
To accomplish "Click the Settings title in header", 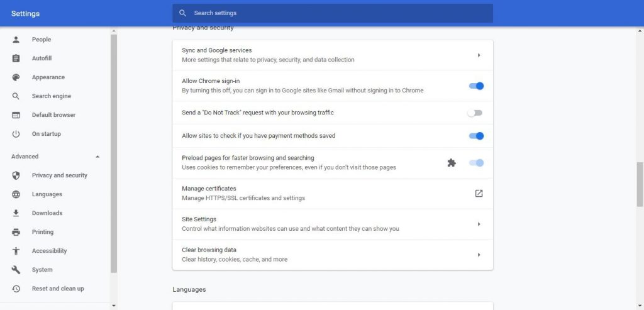I will click(25, 14).
